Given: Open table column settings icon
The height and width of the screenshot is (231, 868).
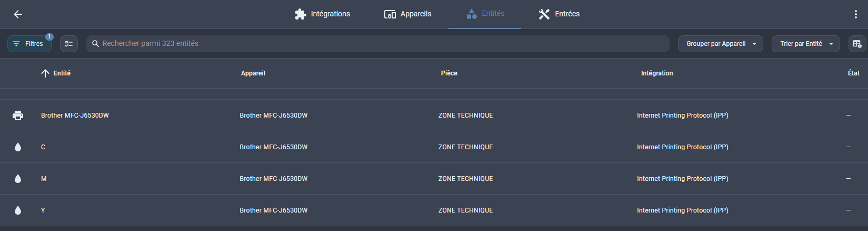Looking at the screenshot, I should coord(857,44).
